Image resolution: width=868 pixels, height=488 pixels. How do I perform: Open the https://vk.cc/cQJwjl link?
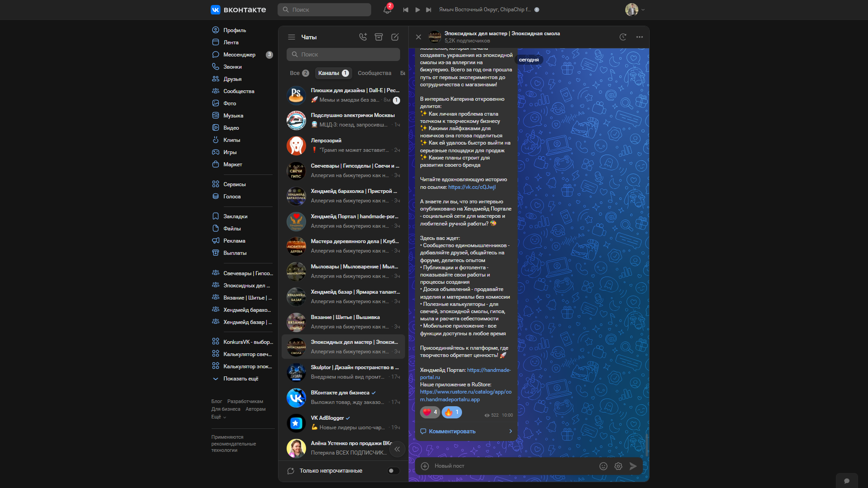(x=472, y=187)
